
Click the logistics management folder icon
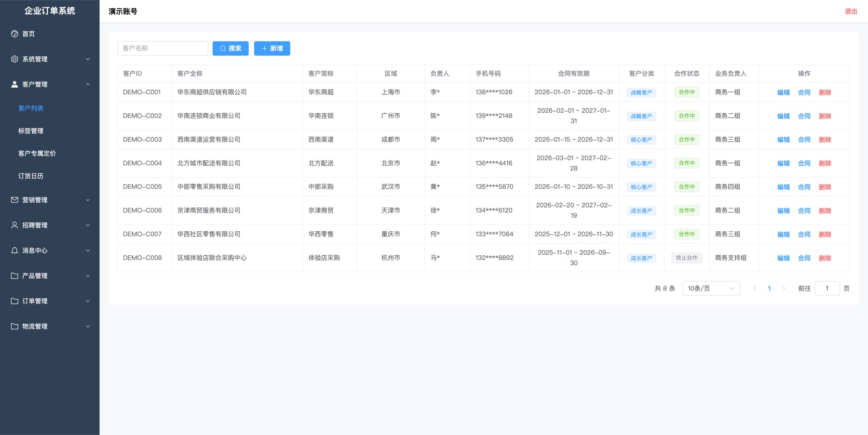pyautogui.click(x=14, y=327)
